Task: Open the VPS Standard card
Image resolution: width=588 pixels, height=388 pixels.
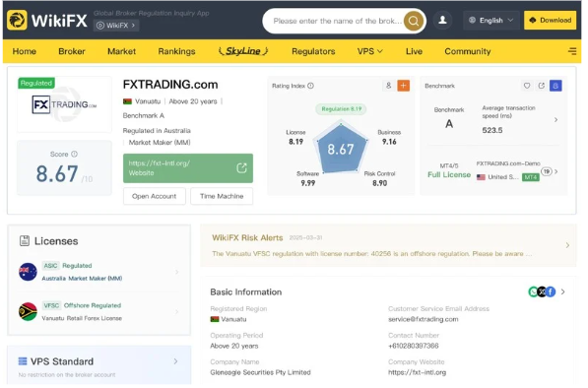Action: (99, 365)
